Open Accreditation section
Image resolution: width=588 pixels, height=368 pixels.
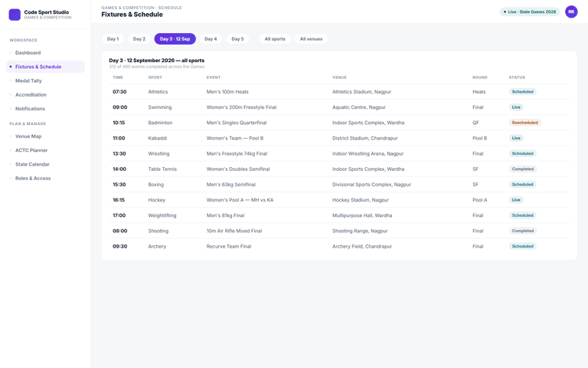pyautogui.click(x=45, y=94)
